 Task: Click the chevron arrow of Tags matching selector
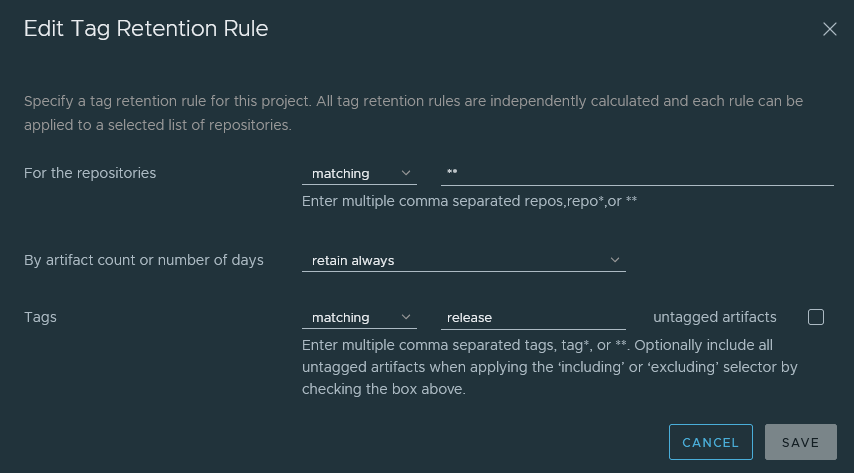click(x=406, y=317)
